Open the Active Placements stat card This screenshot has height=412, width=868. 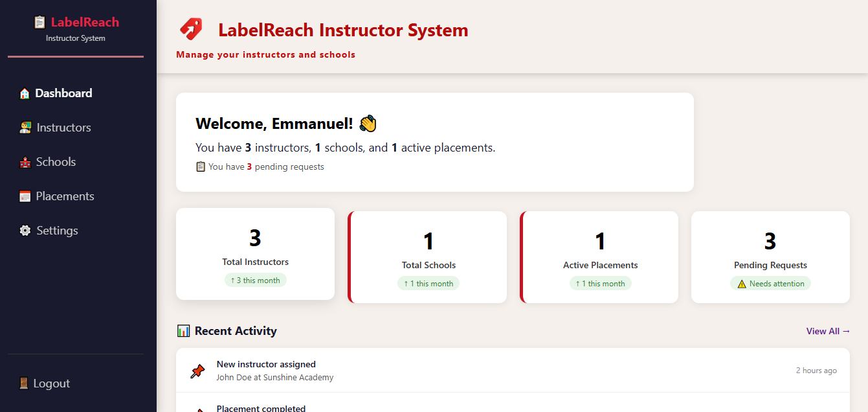599,257
